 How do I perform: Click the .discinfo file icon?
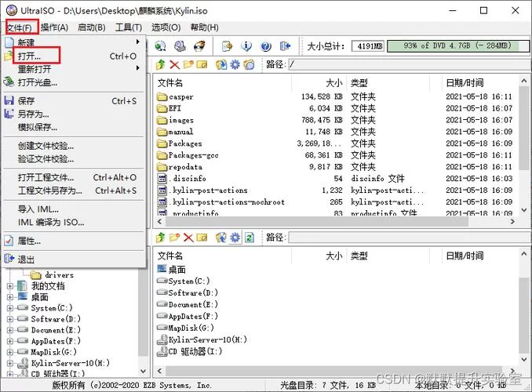[x=162, y=179]
